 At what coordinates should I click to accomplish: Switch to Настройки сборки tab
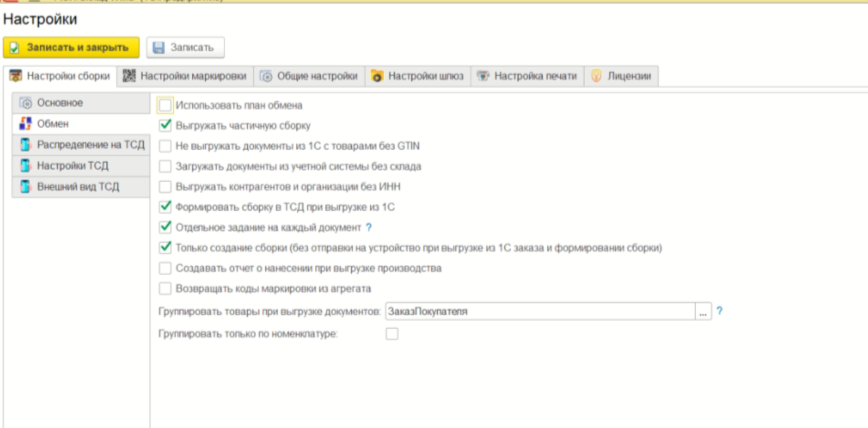pos(60,76)
